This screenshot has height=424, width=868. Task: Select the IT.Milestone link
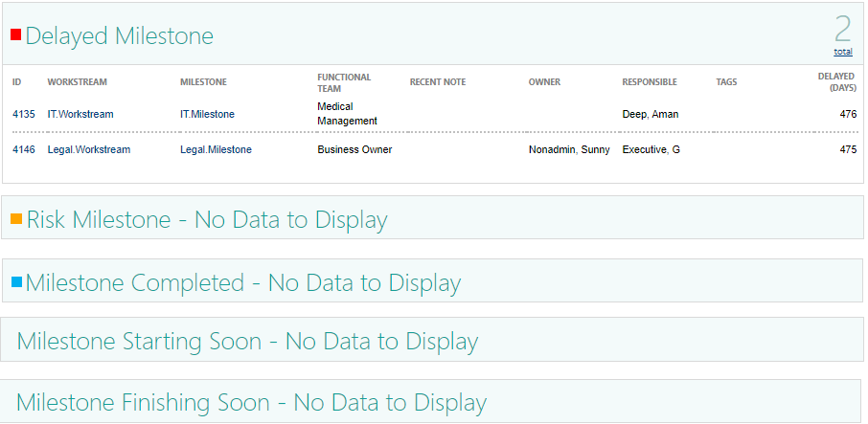pos(207,115)
